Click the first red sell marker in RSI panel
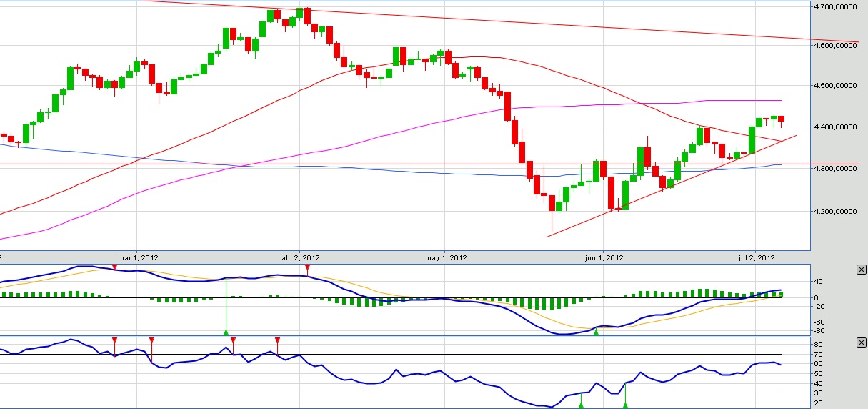The width and height of the screenshot is (868, 409). [114, 340]
